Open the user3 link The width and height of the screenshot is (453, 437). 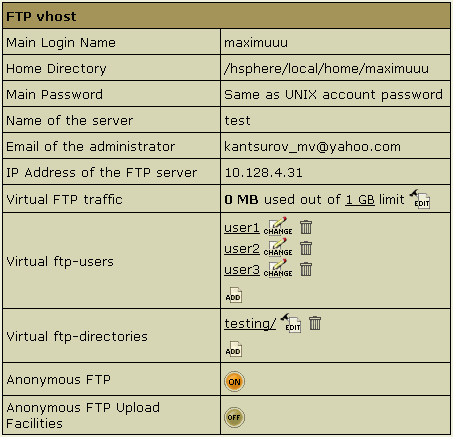pyautogui.click(x=242, y=270)
